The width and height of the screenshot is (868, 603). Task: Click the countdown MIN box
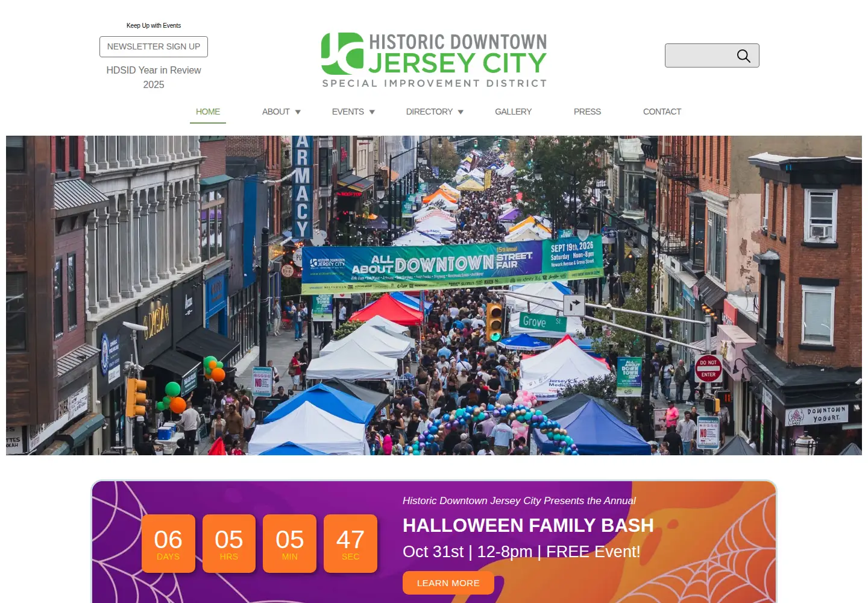[290, 543]
